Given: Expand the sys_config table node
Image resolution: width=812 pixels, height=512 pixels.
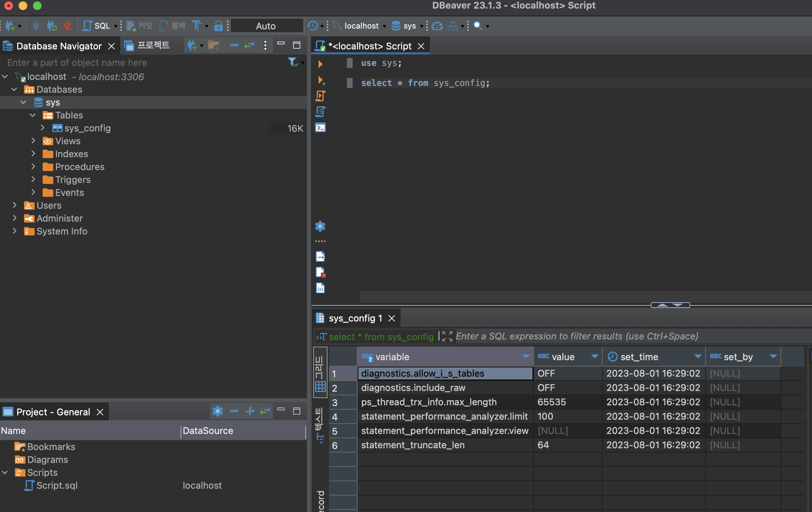Looking at the screenshot, I should pos(42,128).
